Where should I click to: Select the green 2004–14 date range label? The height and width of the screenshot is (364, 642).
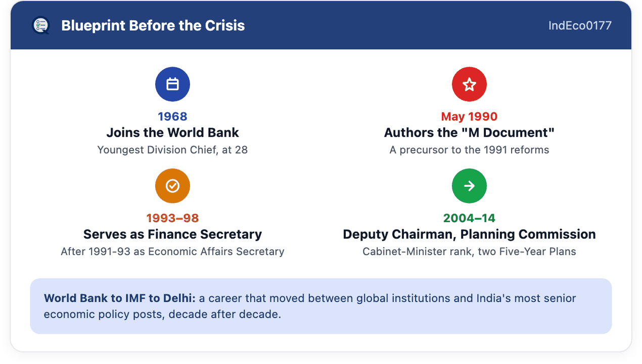[x=469, y=218]
